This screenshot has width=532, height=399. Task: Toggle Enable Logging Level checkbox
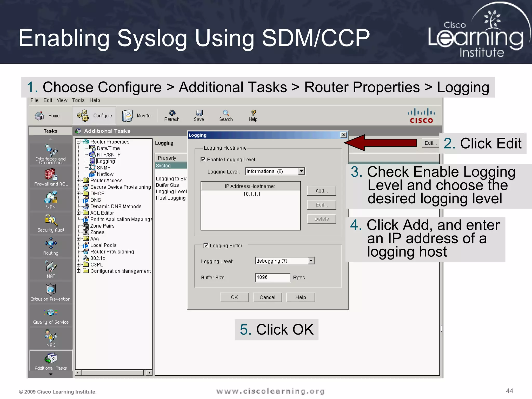pos(203,159)
